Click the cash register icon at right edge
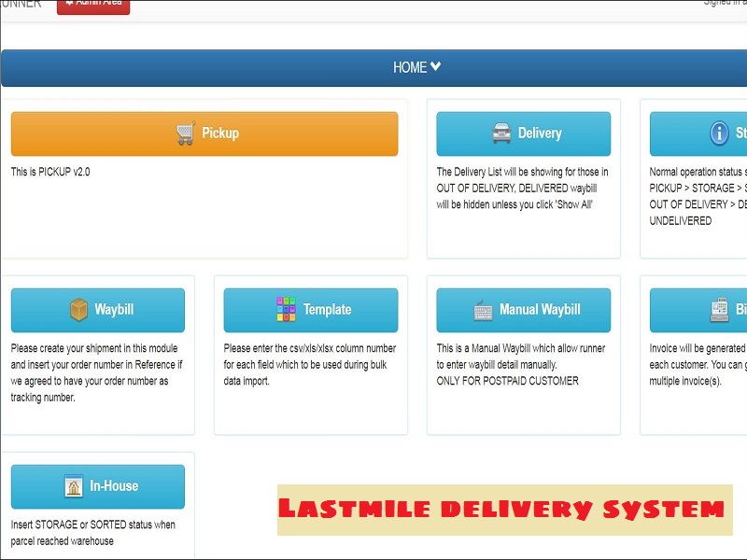 719,310
